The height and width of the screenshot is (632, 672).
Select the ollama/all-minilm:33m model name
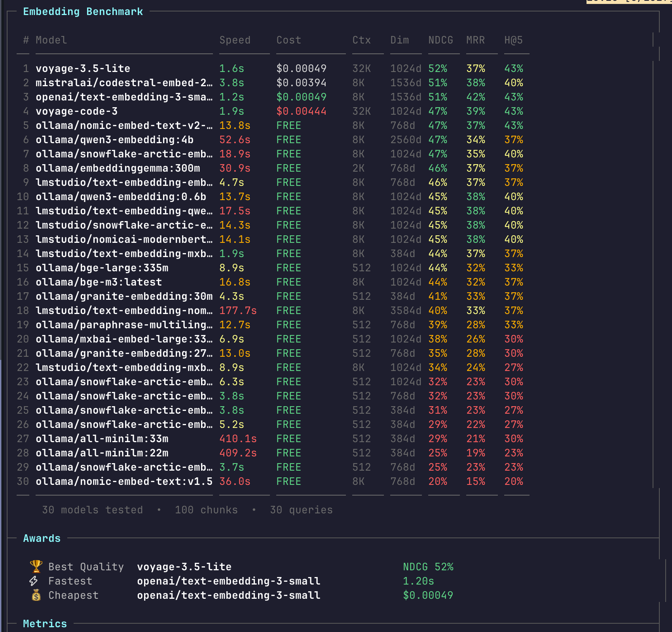pos(102,439)
